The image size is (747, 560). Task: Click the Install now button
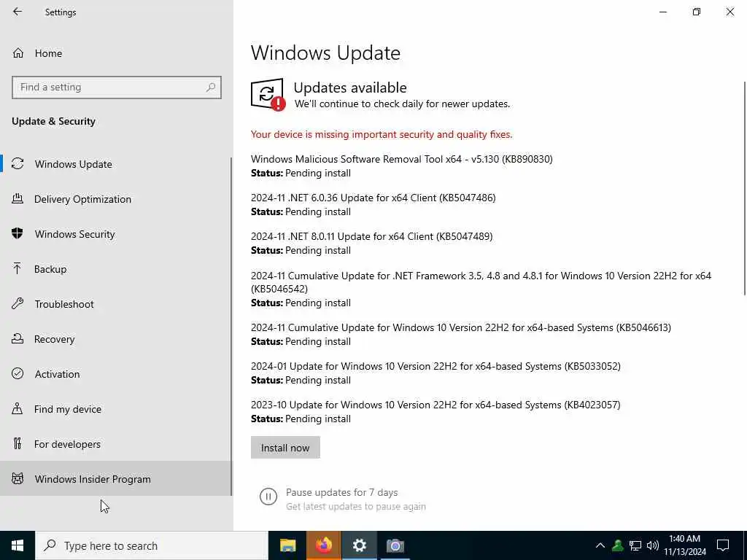[285, 448]
